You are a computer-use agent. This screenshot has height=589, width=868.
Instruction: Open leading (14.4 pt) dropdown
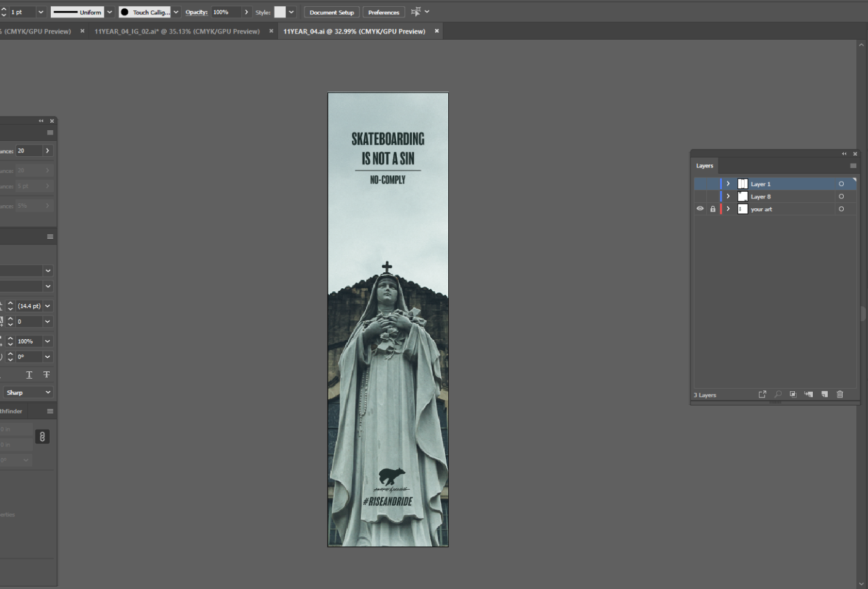[x=47, y=306]
